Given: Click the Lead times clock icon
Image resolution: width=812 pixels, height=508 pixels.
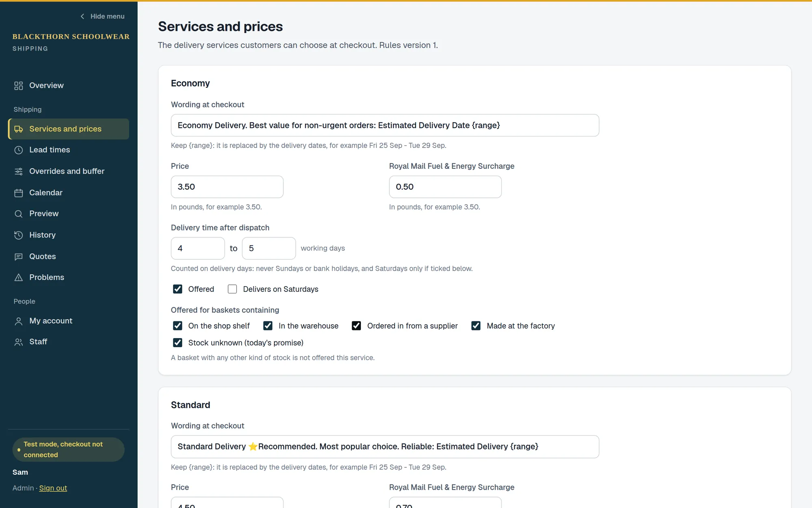Looking at the screenshot, I should tap(19, 150).
